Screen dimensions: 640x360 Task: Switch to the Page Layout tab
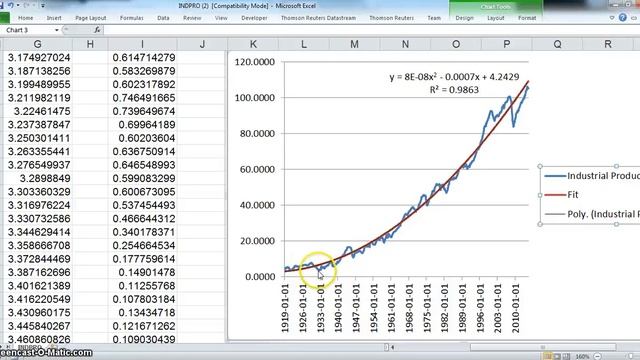[91, 18]
